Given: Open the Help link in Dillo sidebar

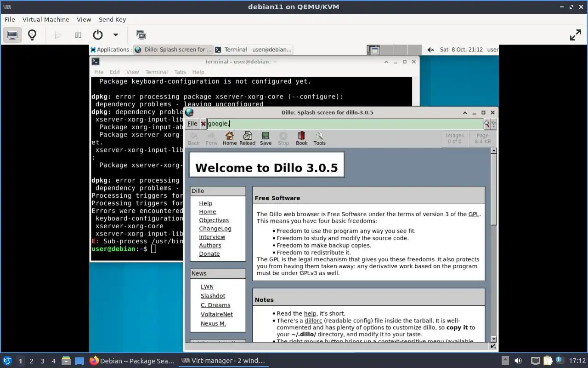Looking at the screenshot, I should [x=205, y=203].
